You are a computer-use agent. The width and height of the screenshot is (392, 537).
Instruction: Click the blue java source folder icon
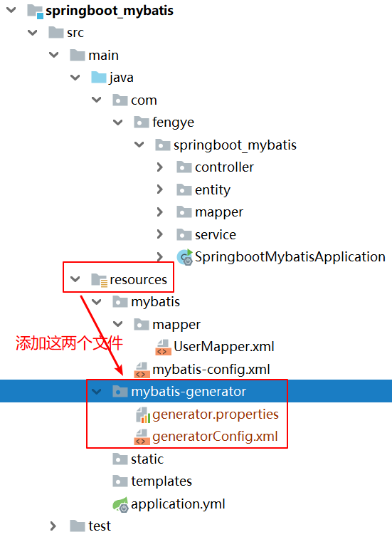[x=99, y=78]
